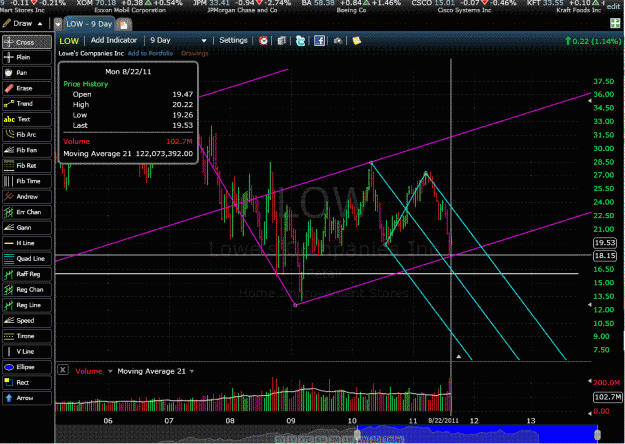Viewport: 625px width, 444px height.
Task: Share chart via Twitter icon
Action: [x=300, y=41]
